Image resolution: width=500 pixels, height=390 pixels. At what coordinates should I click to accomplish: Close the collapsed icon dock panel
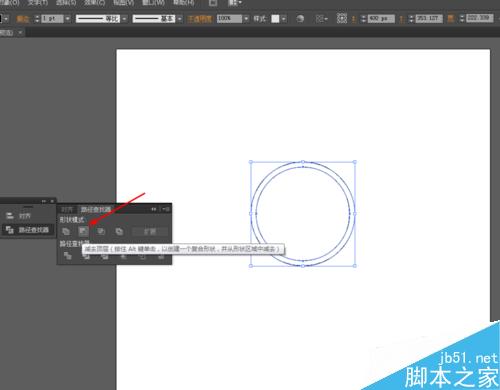52,201
